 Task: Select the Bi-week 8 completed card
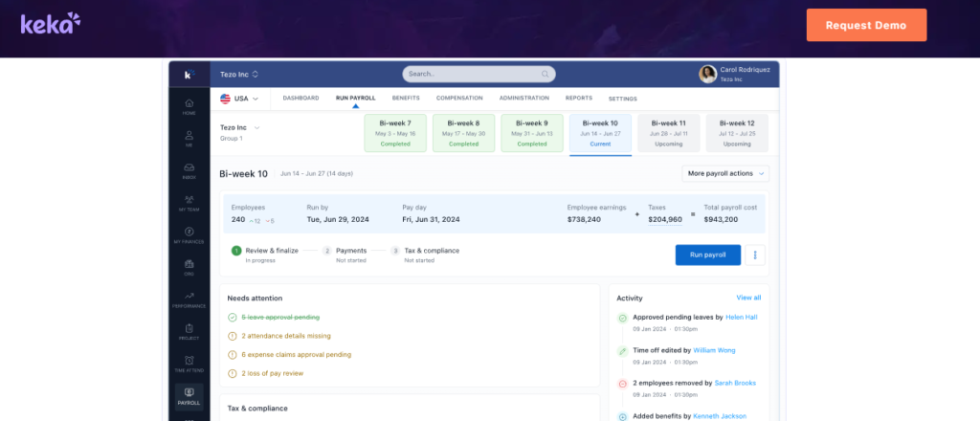point(464,133)
